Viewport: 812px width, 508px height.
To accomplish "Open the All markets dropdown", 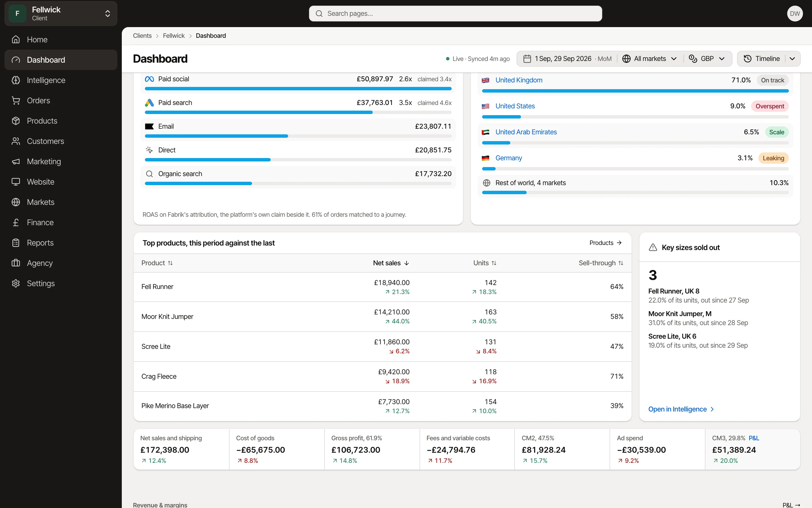I will coord(650,59).
